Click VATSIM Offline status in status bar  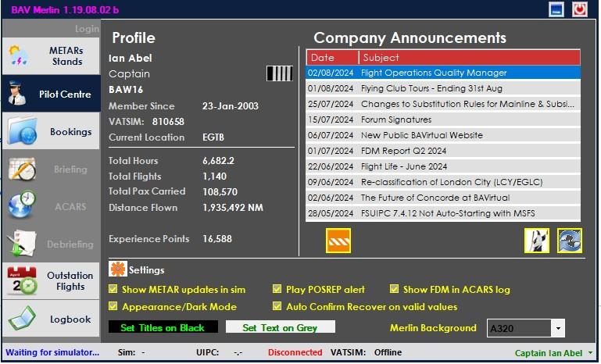click(388, 352)
